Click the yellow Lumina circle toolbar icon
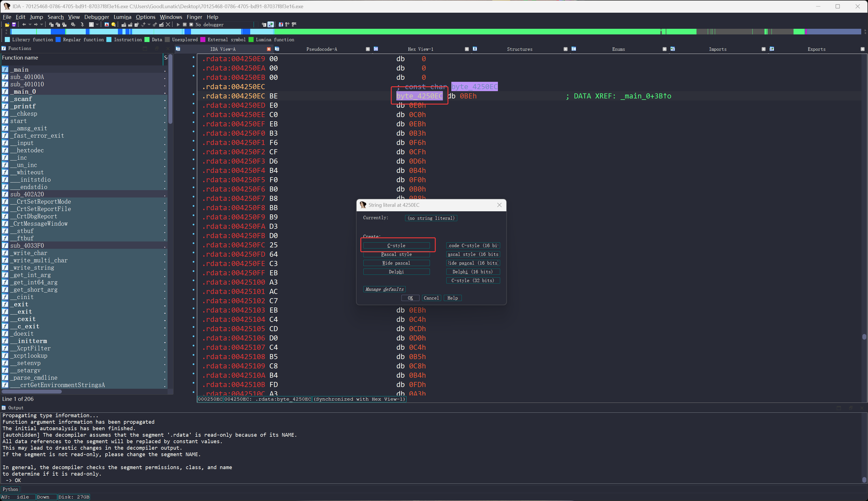This screenshot has height=501, width=868. coord(113,25)
